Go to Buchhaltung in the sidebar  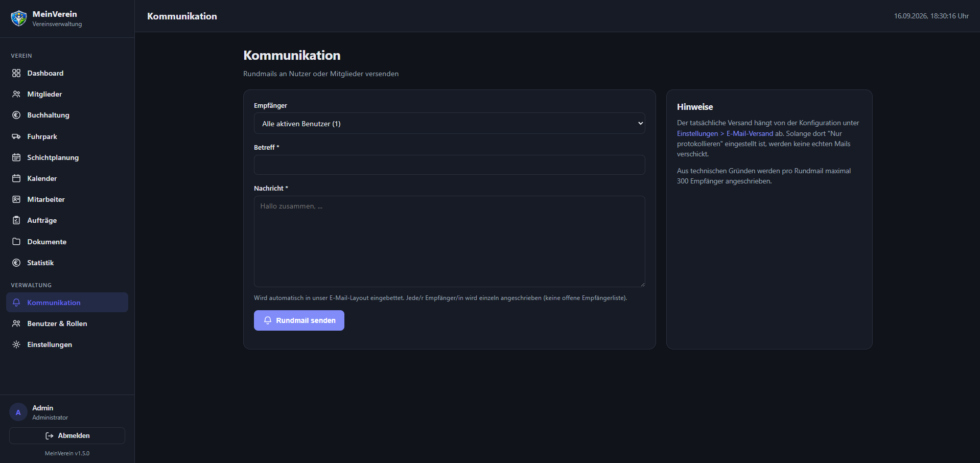[67, 115]
